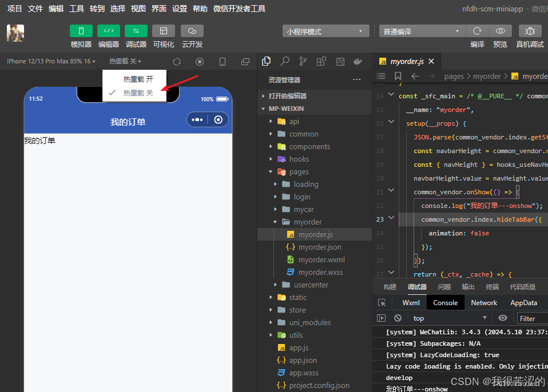Screen dimensions: 548x392
Task: Select the checked 热重载 关 option
Action: point(134,93)
